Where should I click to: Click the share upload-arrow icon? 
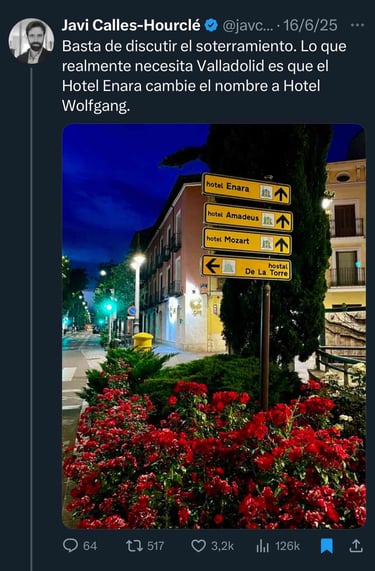coord(356,546)
